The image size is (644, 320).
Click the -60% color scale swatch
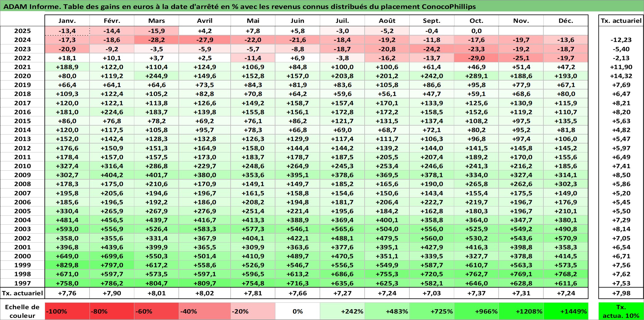click(157, 311)
